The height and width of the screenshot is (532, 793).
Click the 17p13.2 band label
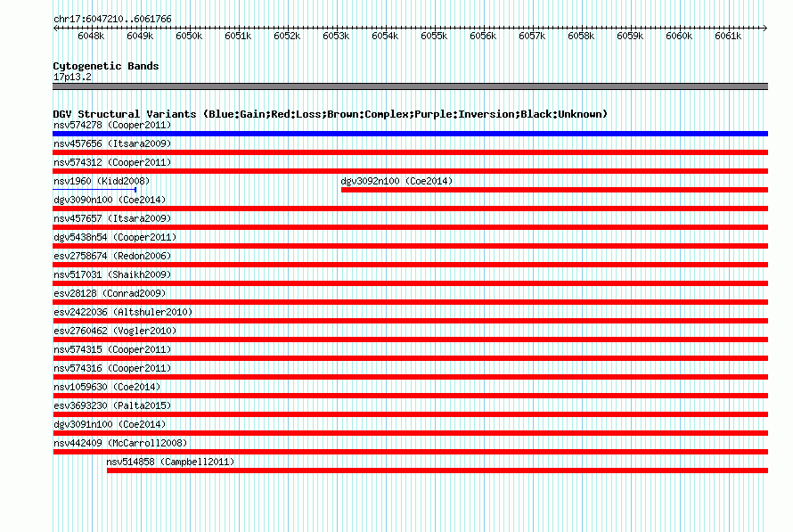click(72, 77)
